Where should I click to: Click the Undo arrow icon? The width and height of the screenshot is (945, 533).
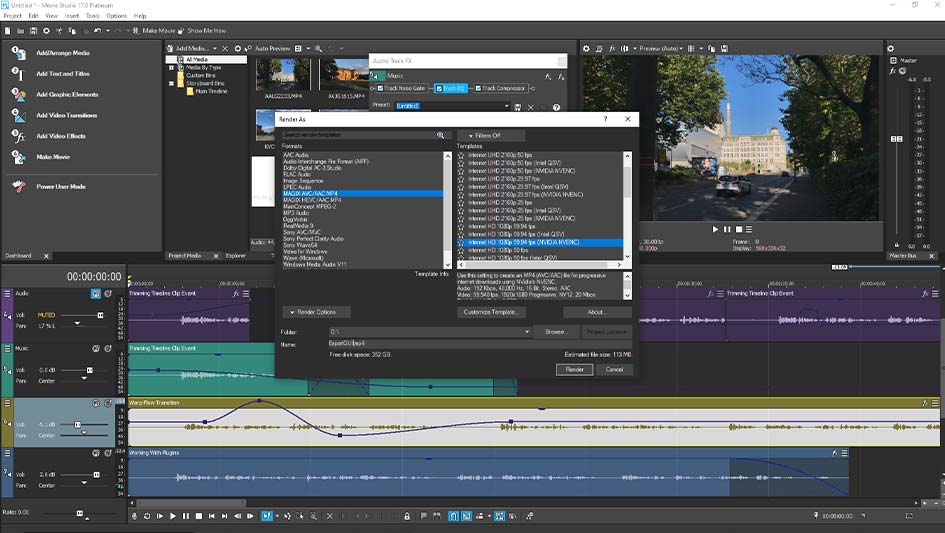click(x=98, y=31)
